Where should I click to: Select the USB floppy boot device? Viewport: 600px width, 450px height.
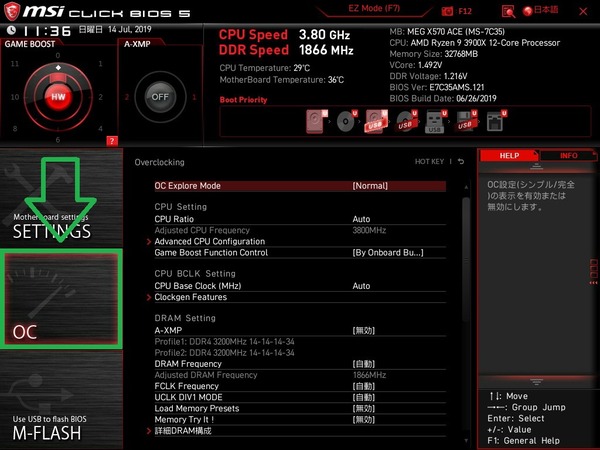pos(466,121)
